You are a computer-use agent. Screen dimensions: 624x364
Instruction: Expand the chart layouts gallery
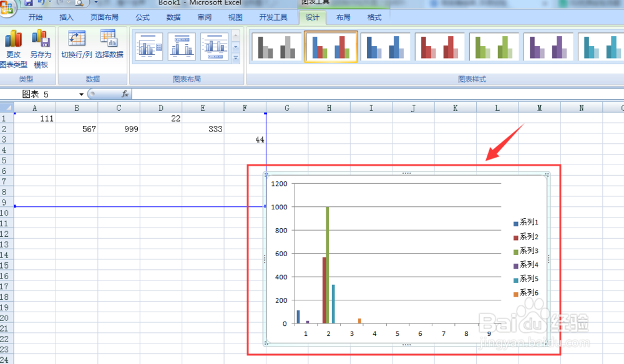[236, 59]
